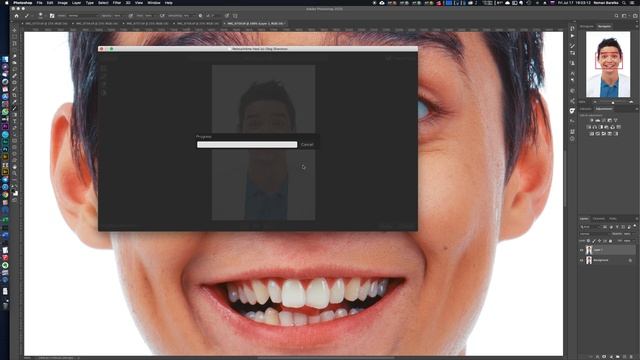Open the layer blend mode dropdown
This screenshot has width=640, height=360.
pos(595,234)
